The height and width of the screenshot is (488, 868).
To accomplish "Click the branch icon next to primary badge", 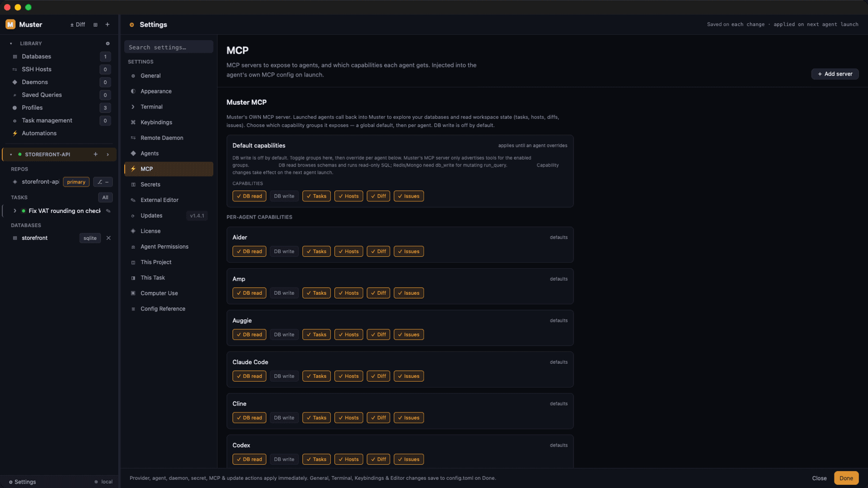I will coord(103,182).
